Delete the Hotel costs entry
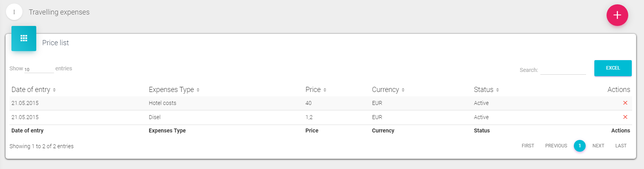Viewport: 644px width, 169px height. [x=625, y=103]
